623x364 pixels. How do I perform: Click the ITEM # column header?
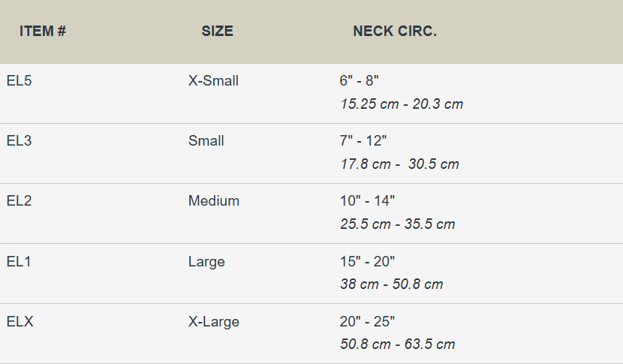click(x=43, y=32)
